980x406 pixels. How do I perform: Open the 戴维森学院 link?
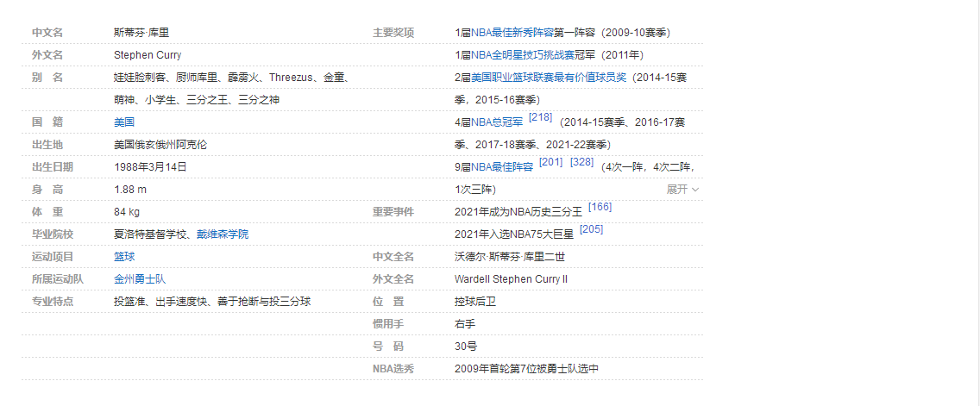223,234
